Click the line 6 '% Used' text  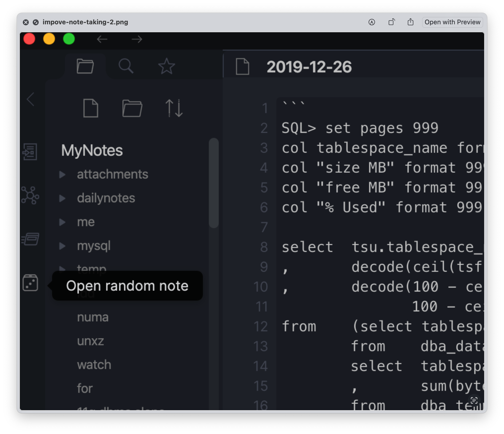pos(351,208)
